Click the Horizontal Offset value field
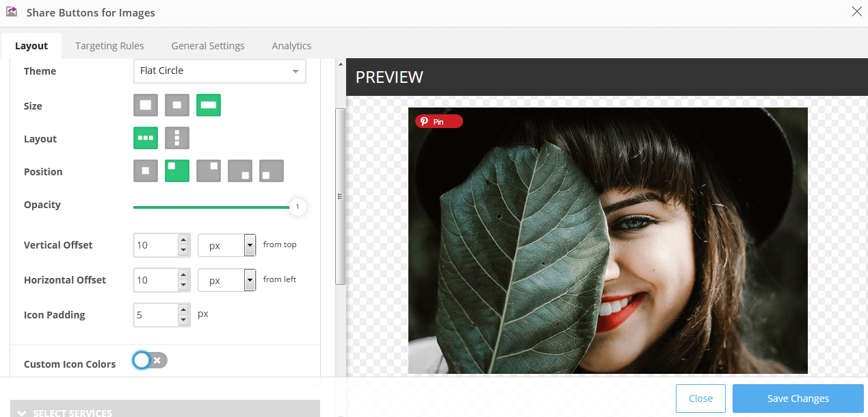 pyautogui.click(x=156, y=280)
